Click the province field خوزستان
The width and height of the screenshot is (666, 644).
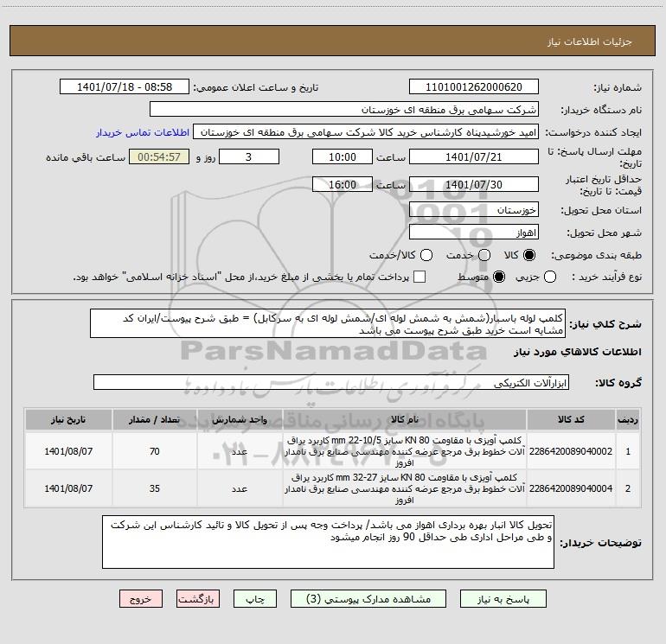click(x=474, y=209)
